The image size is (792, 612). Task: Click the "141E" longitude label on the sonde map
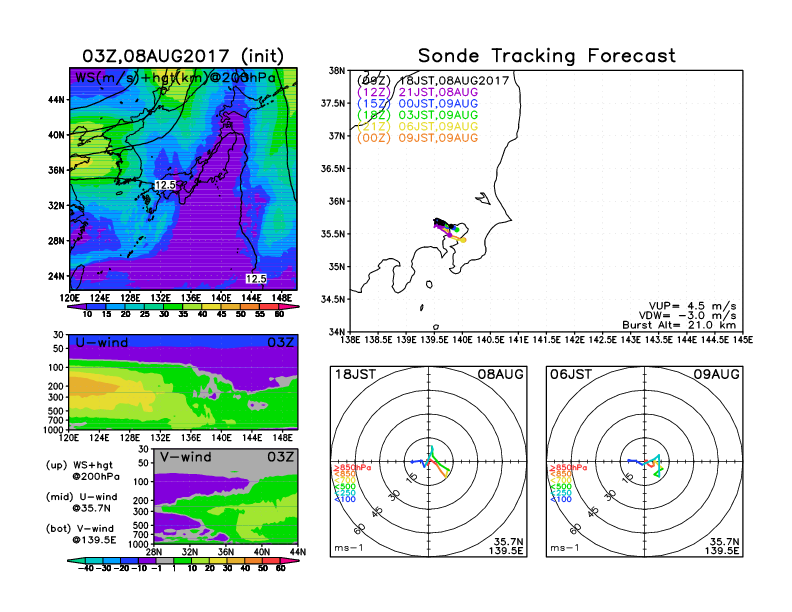[518, 340]
